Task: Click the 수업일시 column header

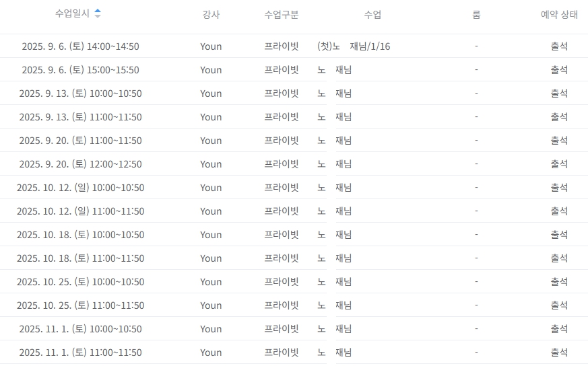Action: [x=73, y=13]
